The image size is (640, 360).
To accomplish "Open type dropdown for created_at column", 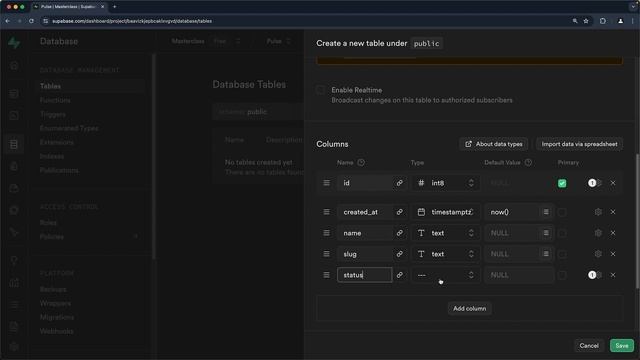I will pos(445,212).
